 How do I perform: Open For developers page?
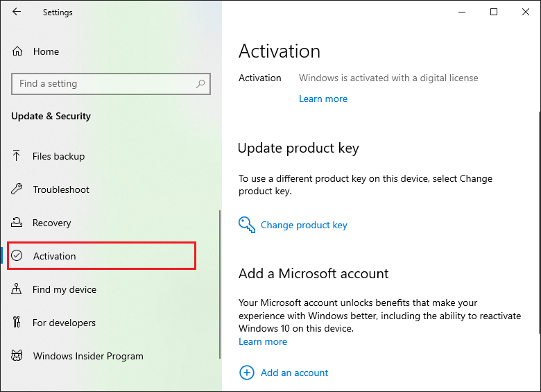[x=65, y=323]
